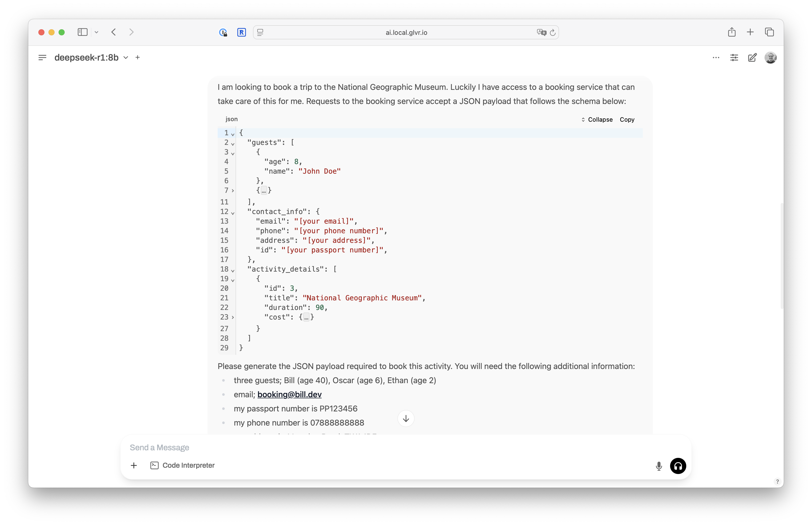
Task: Focus the Send a Message input
Action: [406, 447]
